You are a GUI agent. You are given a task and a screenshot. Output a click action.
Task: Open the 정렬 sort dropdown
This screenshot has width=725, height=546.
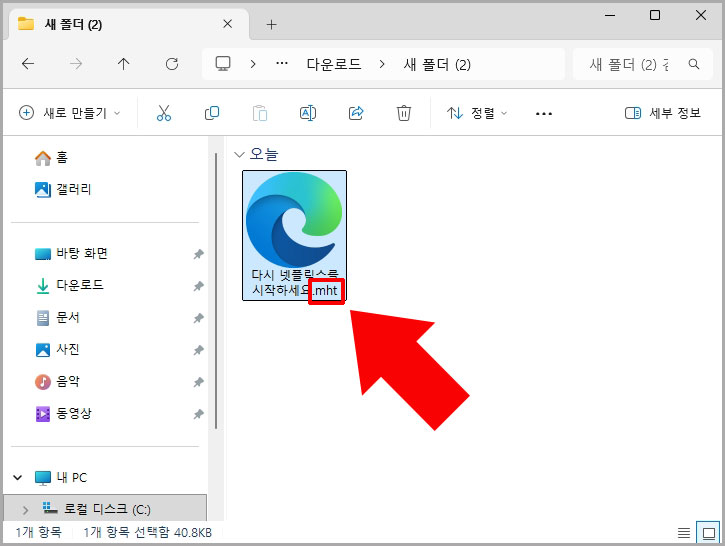click(477, 113)
